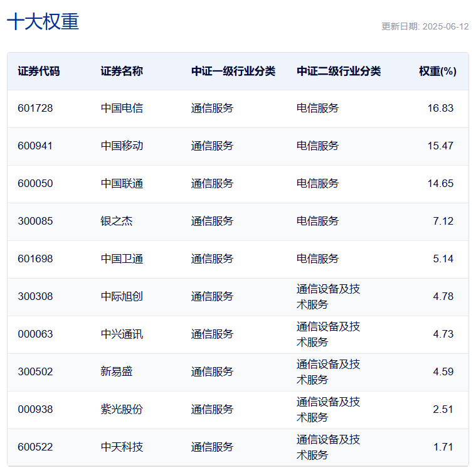Click the 中国卫通 security name
Screen dimensions: 476x475
122,259
